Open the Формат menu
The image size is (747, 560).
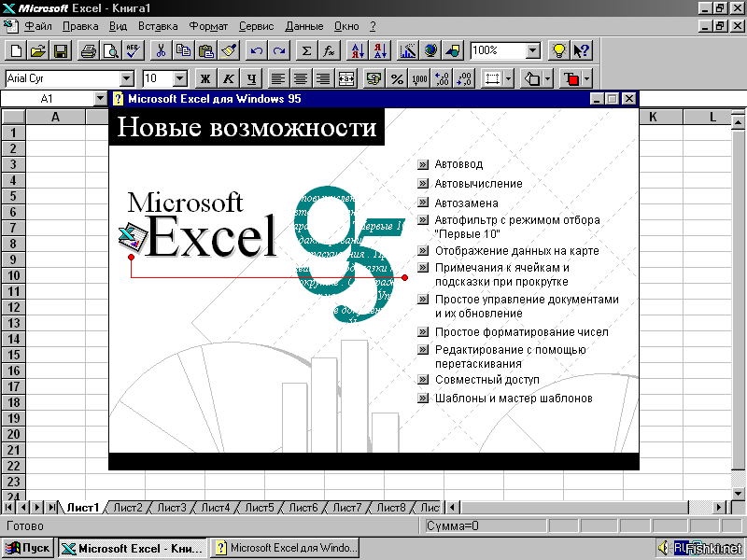(207, 26)
